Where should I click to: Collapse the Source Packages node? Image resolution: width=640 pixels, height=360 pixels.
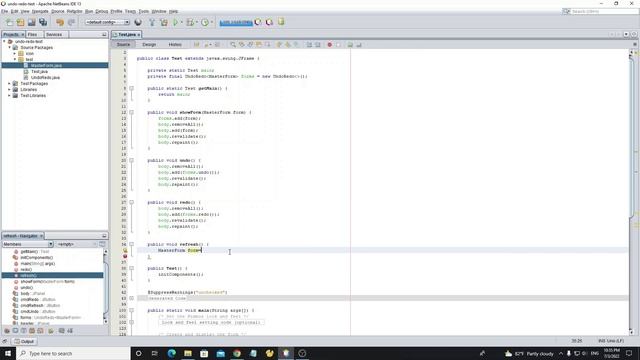10,48
